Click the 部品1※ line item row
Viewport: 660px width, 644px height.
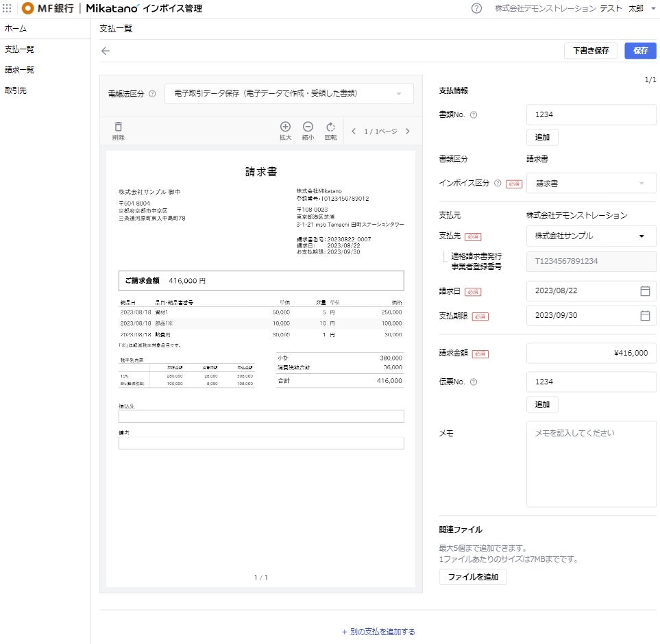261,323
